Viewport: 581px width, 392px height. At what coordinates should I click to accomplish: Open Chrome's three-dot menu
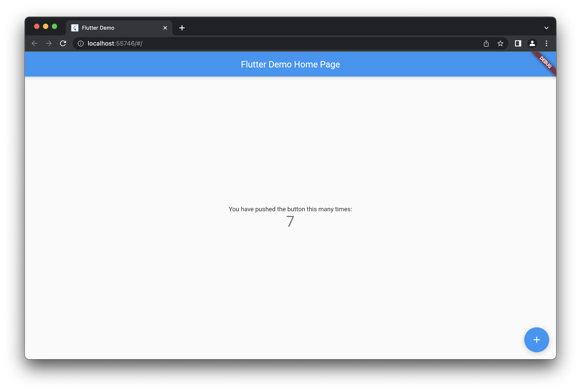point(546,44)
